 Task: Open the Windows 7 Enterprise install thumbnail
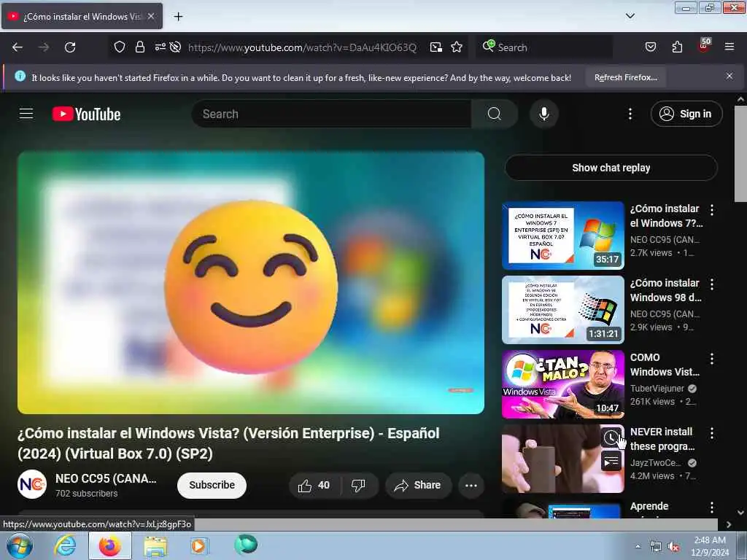tap(563, 236)
